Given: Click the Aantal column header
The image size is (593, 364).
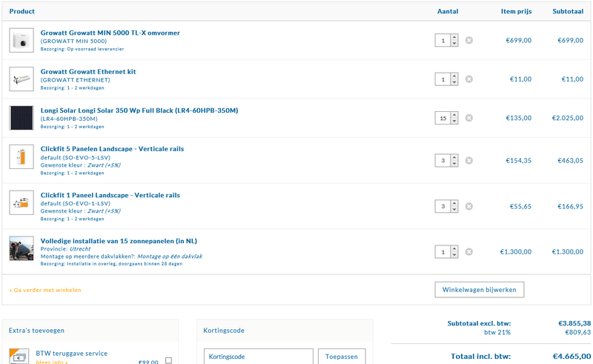Looking at the screenshot, I should [448, 11].
